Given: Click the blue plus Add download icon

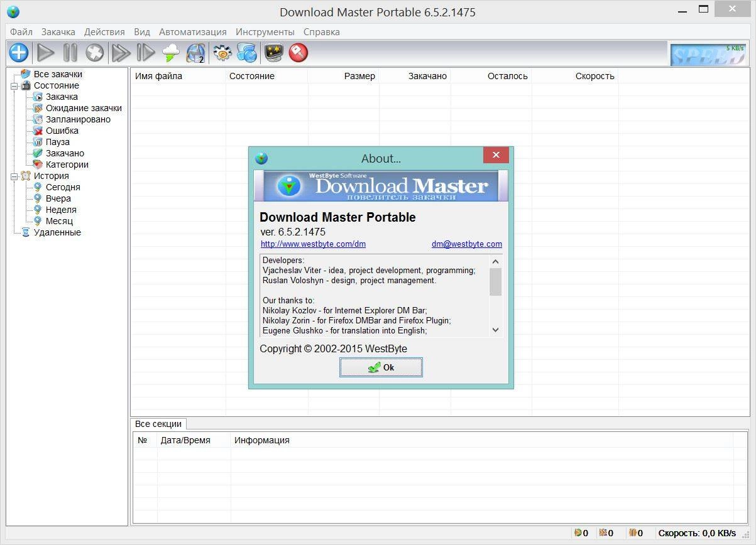Looking at the screenshot, I should [19, 53].
